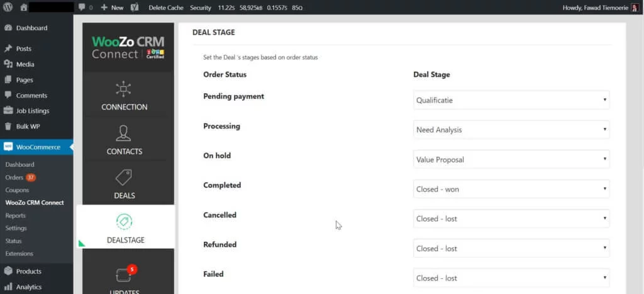Open the Security admin bar item

pyautogui.click(x=201, y=8)
